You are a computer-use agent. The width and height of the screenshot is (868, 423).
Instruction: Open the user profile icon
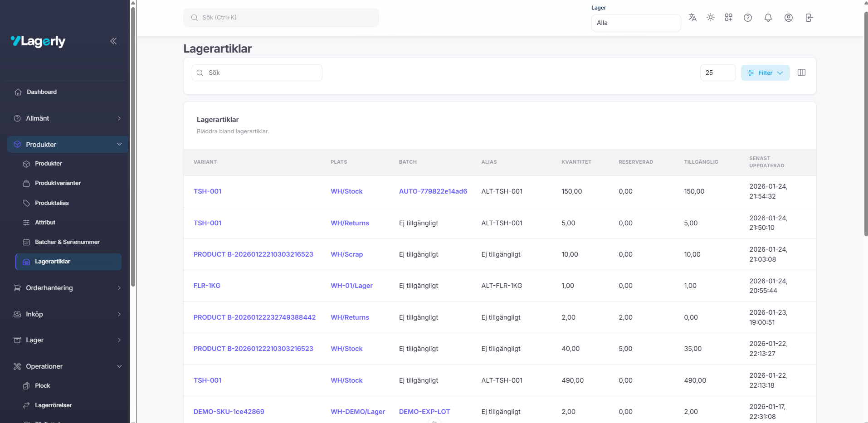788,18
